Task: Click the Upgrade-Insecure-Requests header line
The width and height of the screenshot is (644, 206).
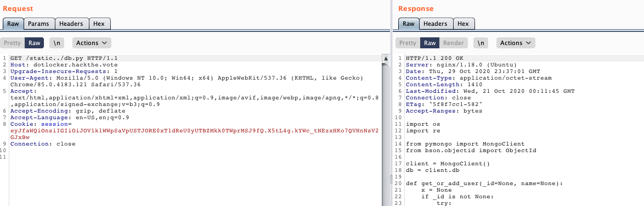Action: coord(64,71)
